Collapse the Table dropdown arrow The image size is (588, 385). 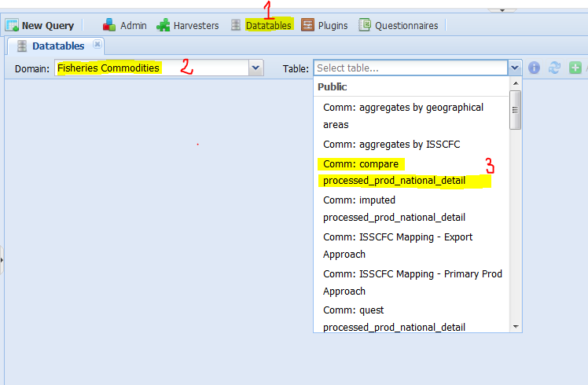515,68
